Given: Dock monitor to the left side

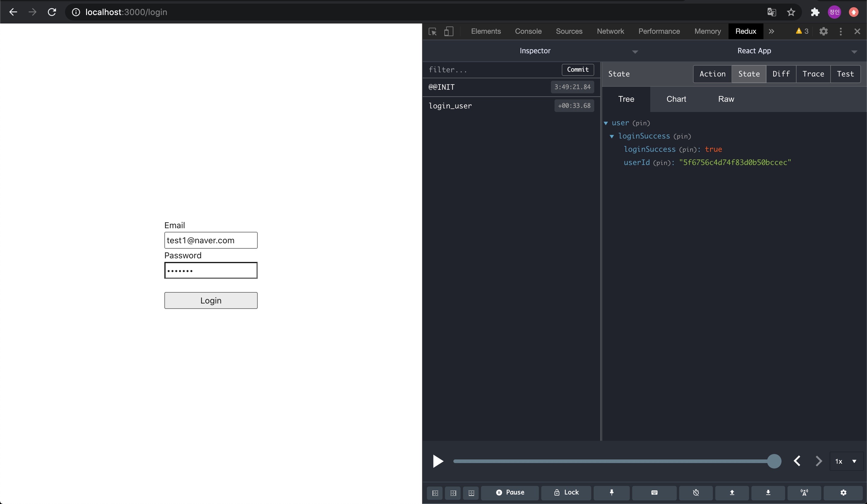Looking at the screenshot, I should point(435,493).
